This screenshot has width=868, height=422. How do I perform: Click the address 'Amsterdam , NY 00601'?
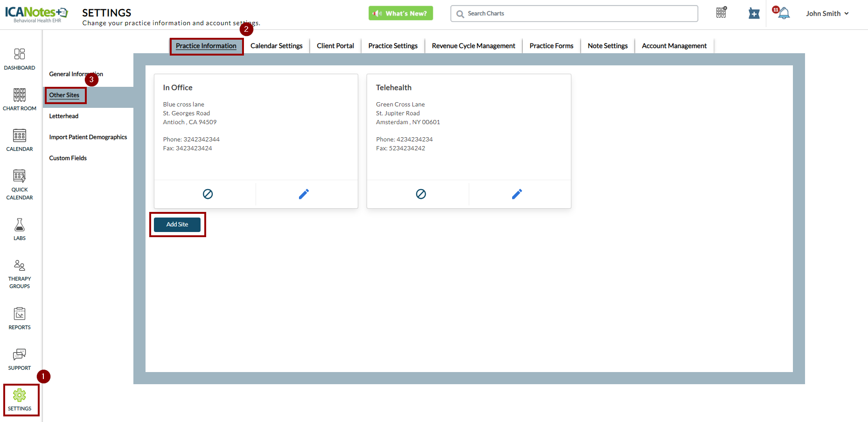(x=408, y=122)
